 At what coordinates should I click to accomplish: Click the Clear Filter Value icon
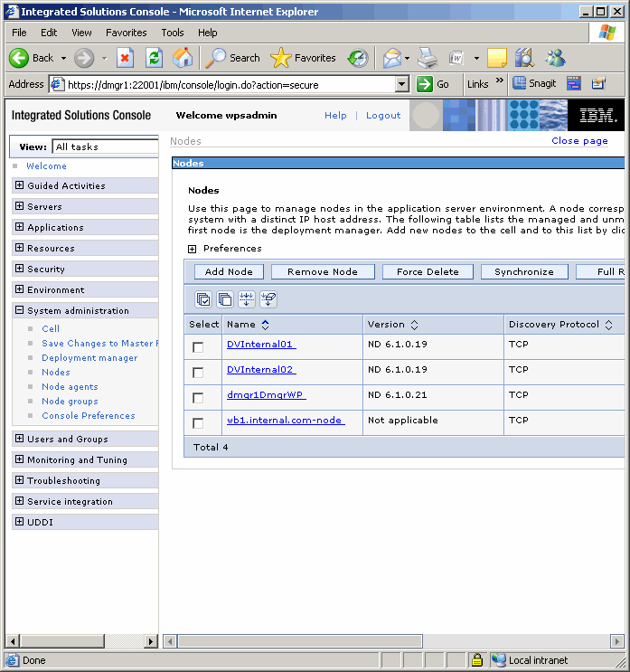tap(268, 299)
